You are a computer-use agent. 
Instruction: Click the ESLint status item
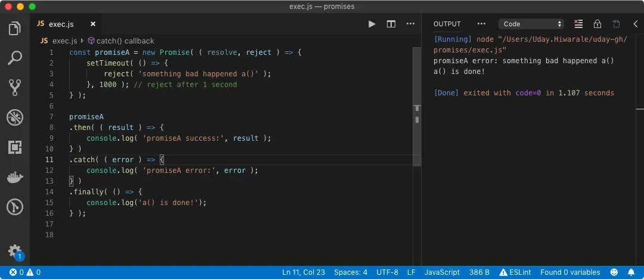515,272
